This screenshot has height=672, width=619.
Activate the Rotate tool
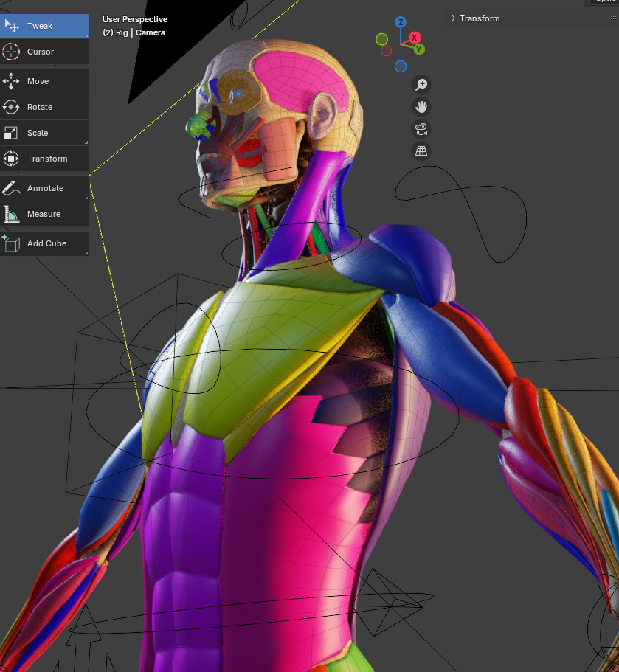click(44, 107)
